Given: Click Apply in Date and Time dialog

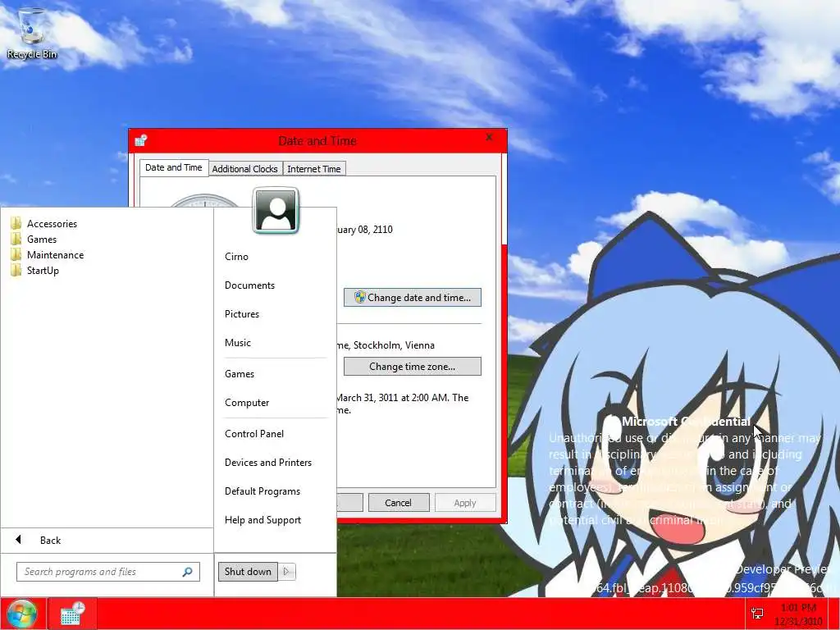Looking at the screenshot, I should pos(465,503).
